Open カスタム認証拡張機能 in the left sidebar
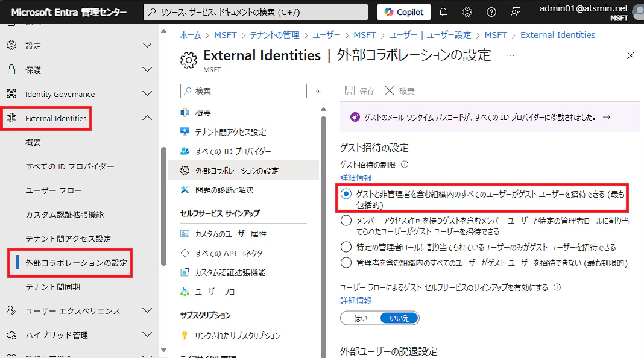644x358 pixels. point(65,215)
